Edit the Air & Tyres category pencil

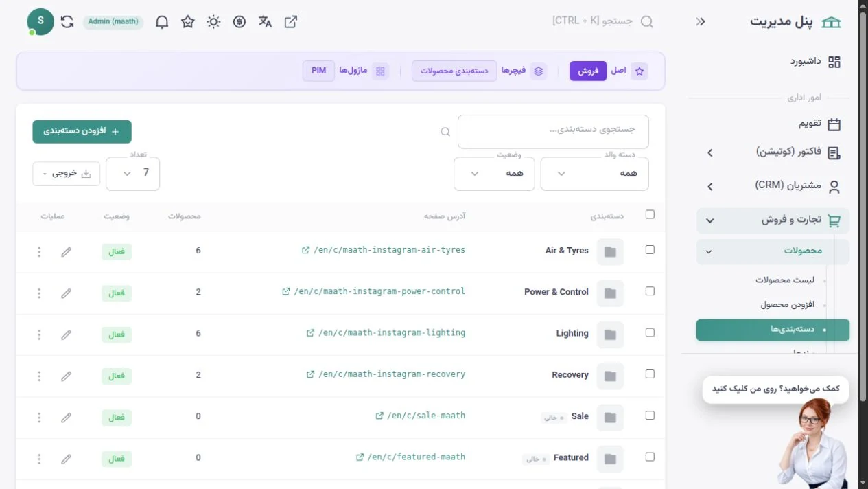[x=66, y=252]
